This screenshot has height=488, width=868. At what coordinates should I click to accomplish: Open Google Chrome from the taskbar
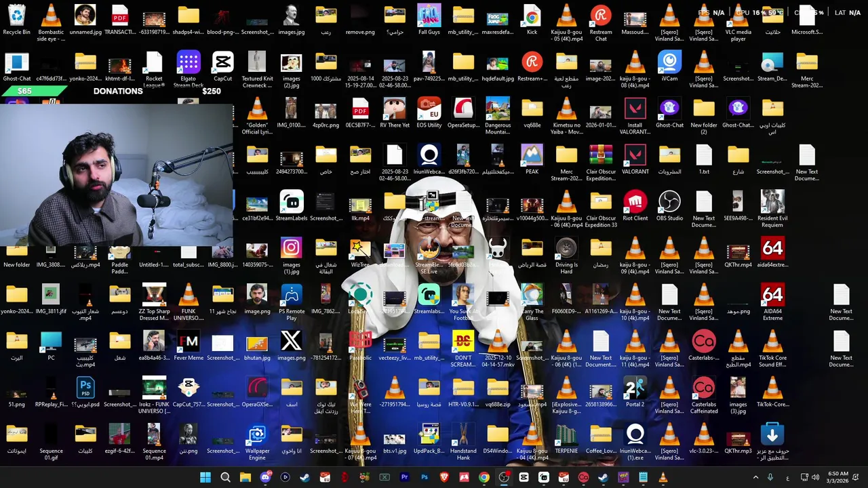[x=484, y=478]
